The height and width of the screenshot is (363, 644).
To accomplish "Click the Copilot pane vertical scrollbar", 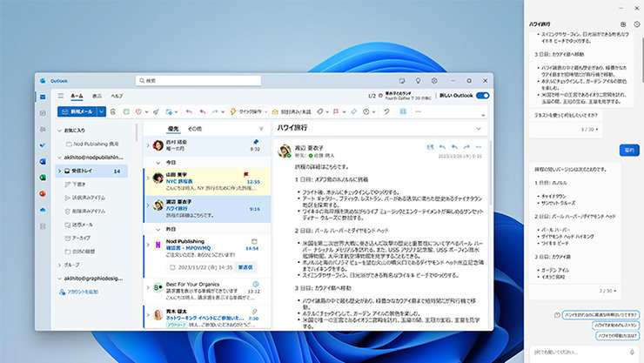I will (x=642, y=59).
